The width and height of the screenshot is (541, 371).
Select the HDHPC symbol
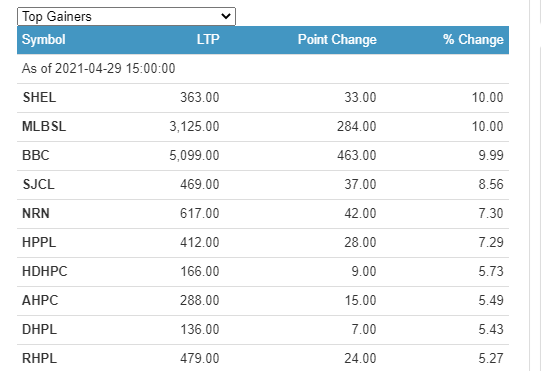pyautogui.click(x=45, y=271)
